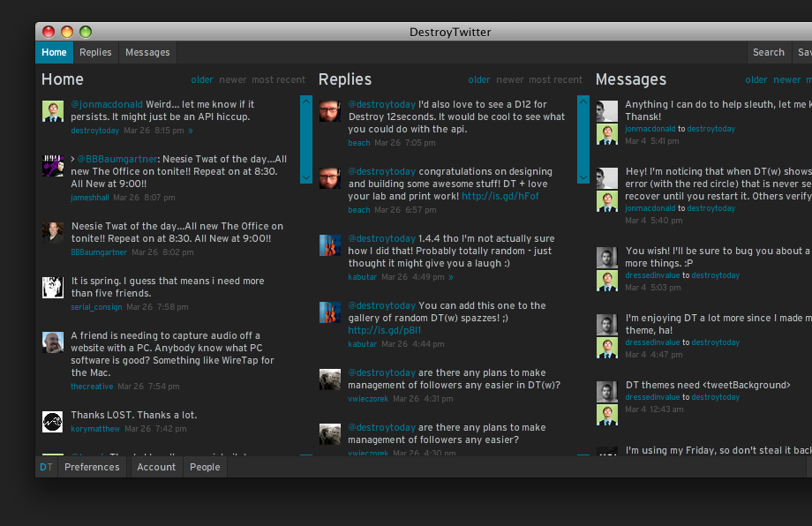This screenshot has height=526, width=812.
Task: Click Home column scroll-down arrow
Action: tap(306, 177)
